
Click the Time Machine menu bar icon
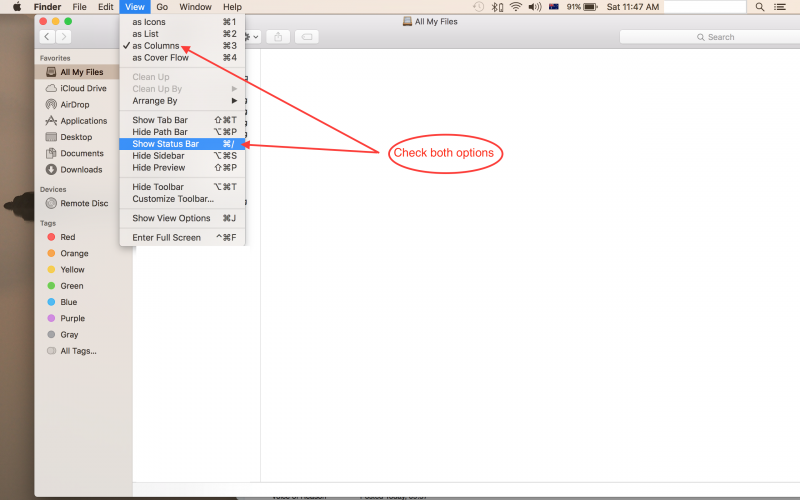[478, 7]
